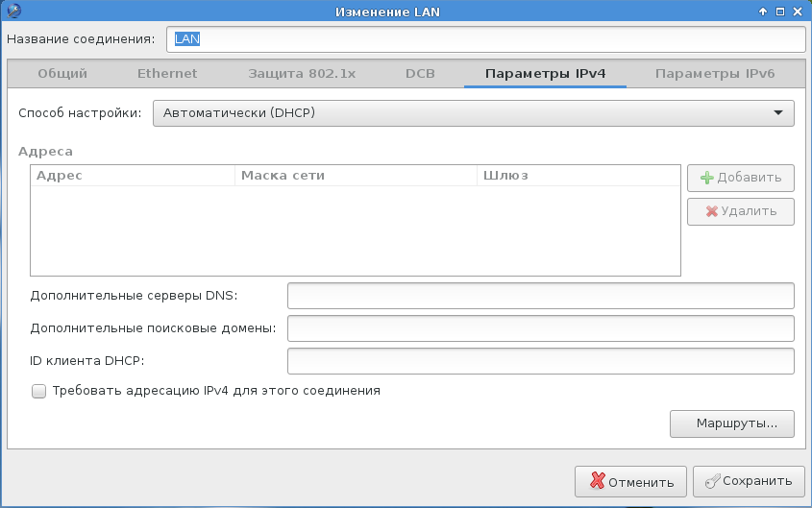Click the Параметры IPv4 tab

click(545, 74)
